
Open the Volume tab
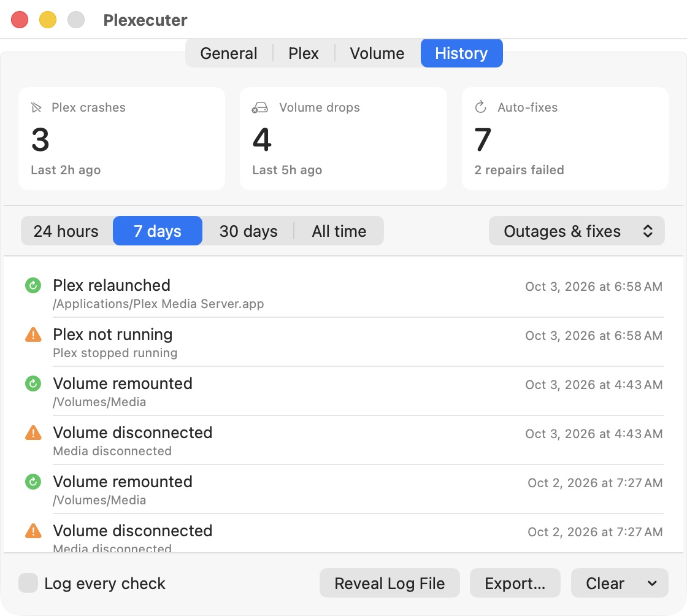coord(377,53)
